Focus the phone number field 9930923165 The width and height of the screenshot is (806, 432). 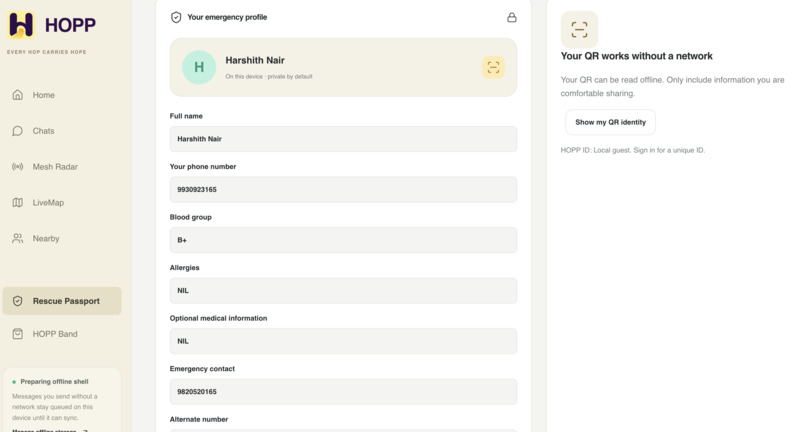(x=343, y=189)
